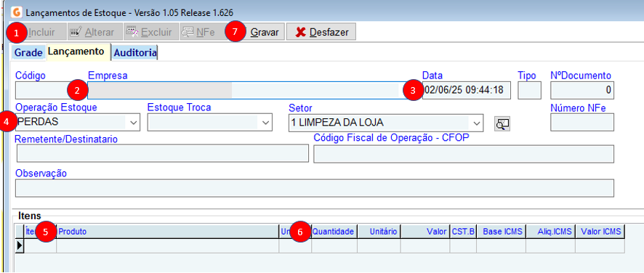This screenshot has width=644, height=273.
Task: Click the Alterar edit icon
Action: pos(76,32)
